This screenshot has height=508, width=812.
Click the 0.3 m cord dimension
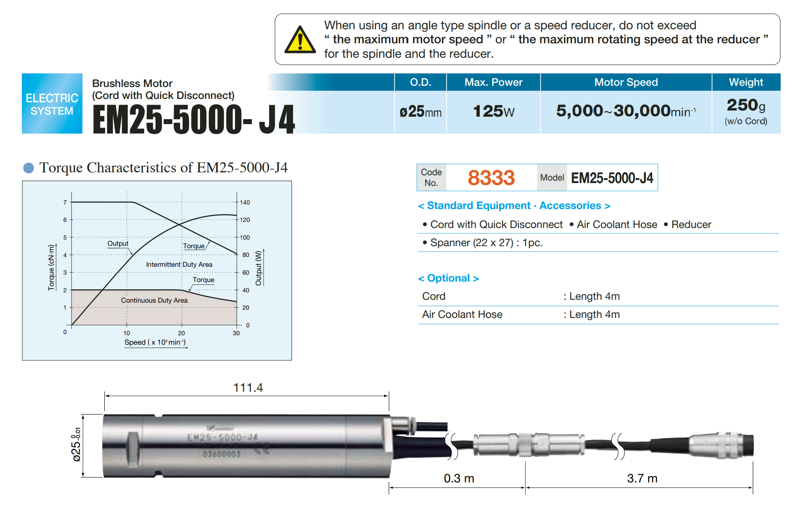(x=459, y=478)
